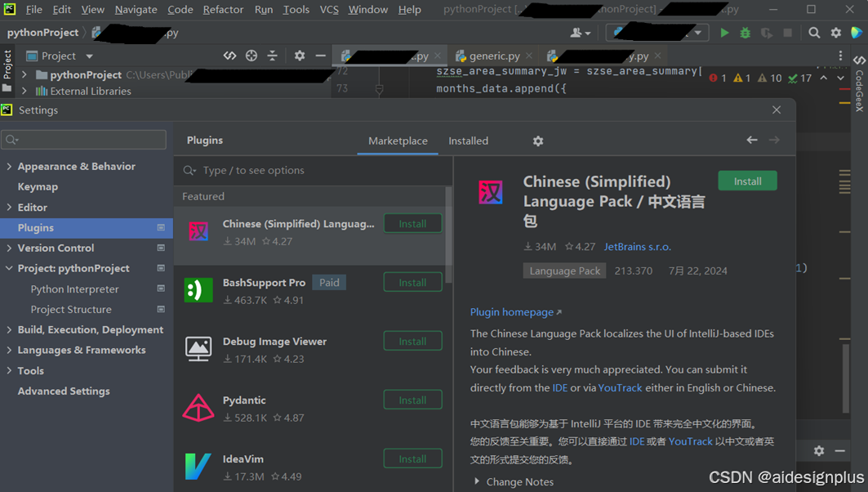Screen dimensions: 868x492
Task: Expand Appearance & Behavior settings
Action: [x=9, y=166]
